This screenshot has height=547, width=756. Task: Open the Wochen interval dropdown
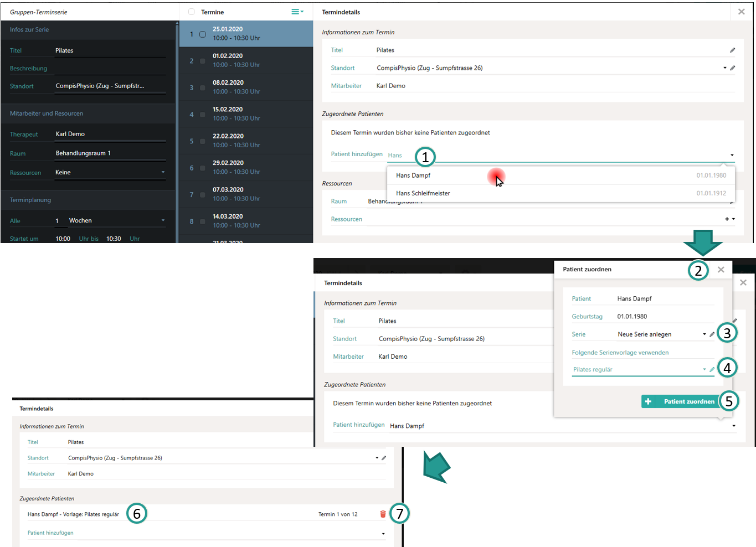[163, 220]
